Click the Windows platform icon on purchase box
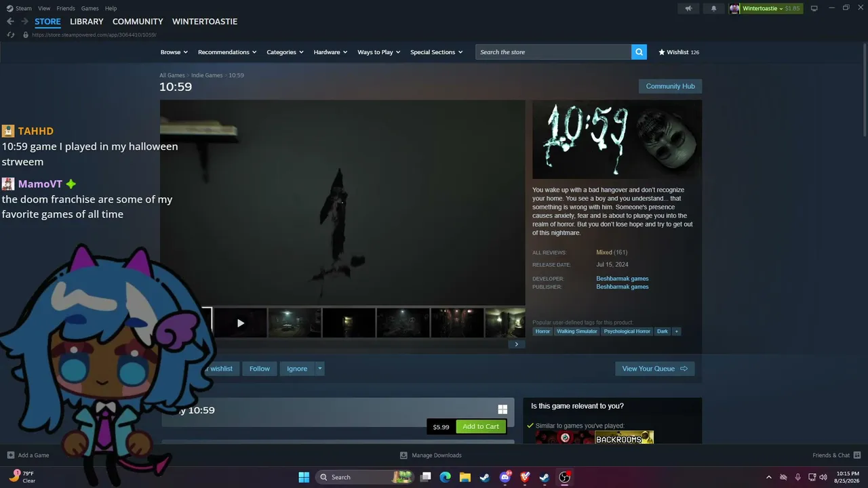Screen dimensions: 868x488 coord(502,409)
